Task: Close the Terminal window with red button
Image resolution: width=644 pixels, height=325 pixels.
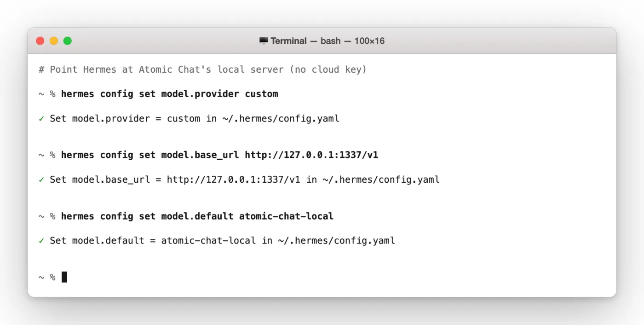Action: pyautogui.click(x=40, y=41)
